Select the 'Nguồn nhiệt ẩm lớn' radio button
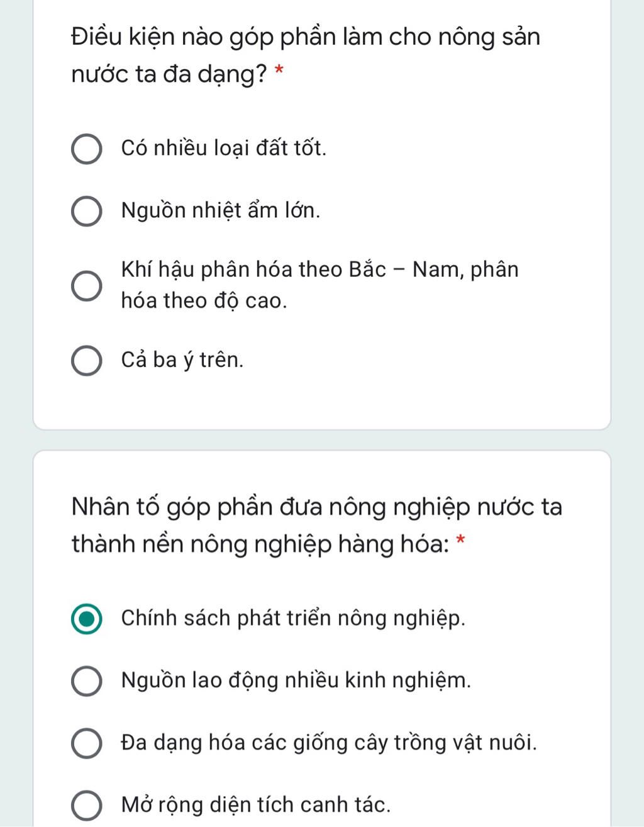This screenshot has width=644, height=827. point(86,211)
